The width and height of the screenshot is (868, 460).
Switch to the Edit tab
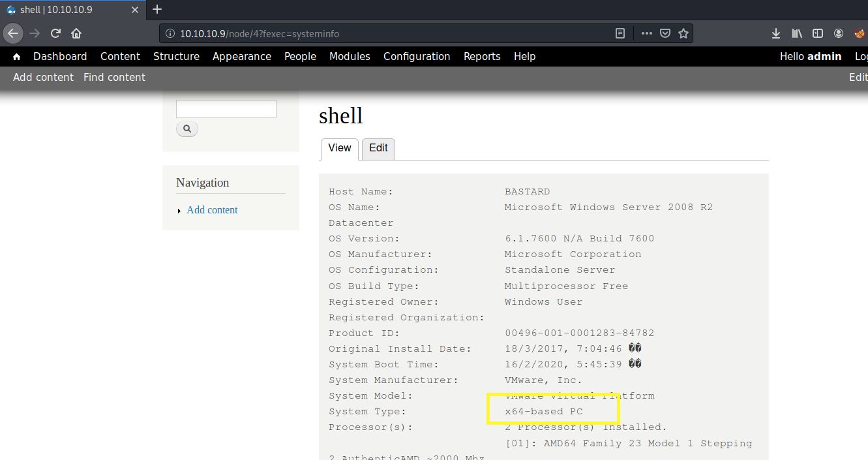click(378, 148)
